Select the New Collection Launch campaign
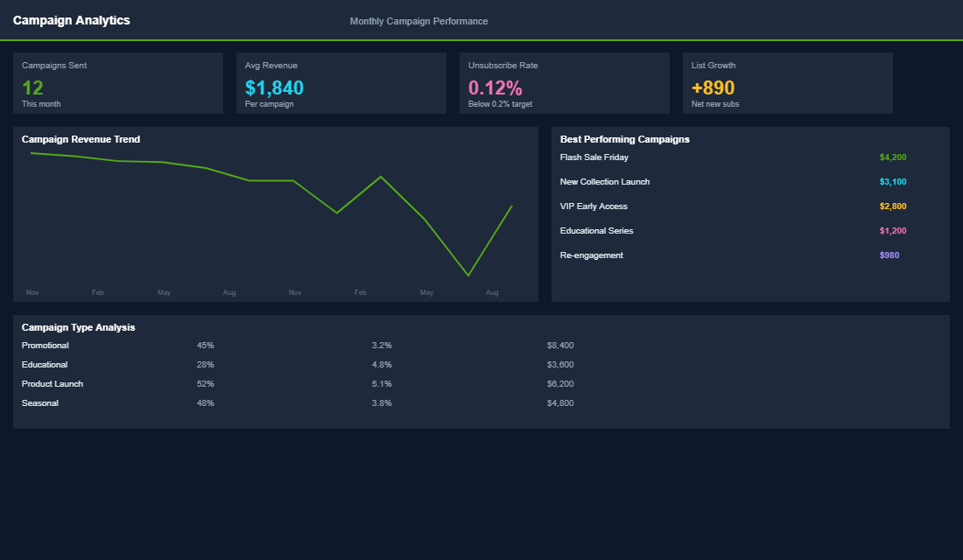This screenshot has height=560, width=963. (605, 181)
